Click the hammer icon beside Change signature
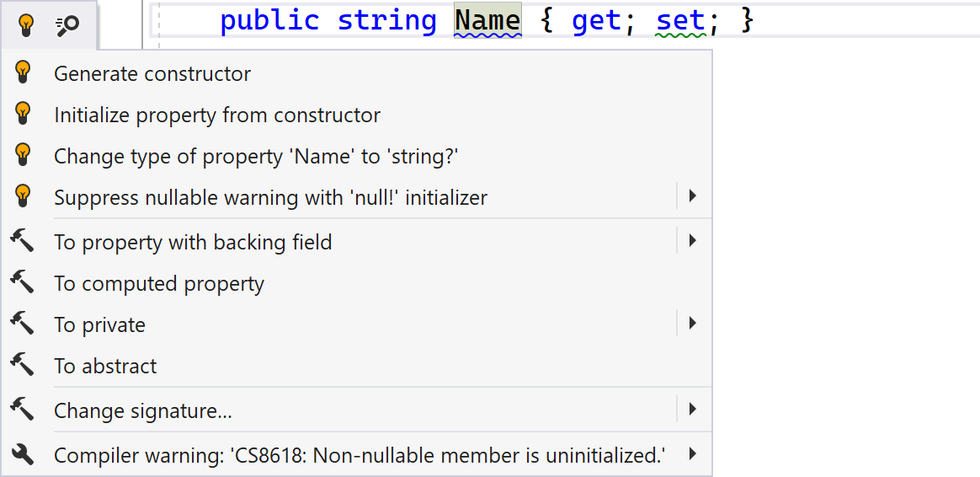The image size is (980, 477). tap(23, 410)
